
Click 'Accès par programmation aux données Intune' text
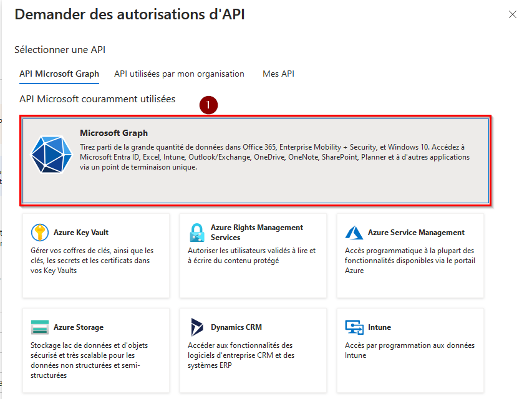tap(410, 350)
